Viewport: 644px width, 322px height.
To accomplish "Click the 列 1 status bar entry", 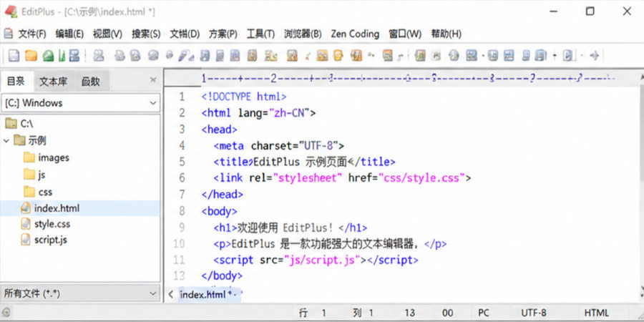I will 363,313.
